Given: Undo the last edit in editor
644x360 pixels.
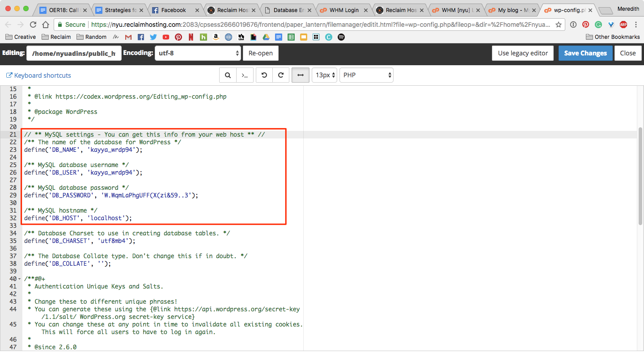Looking at the screenshot, I should pos(264,75).
